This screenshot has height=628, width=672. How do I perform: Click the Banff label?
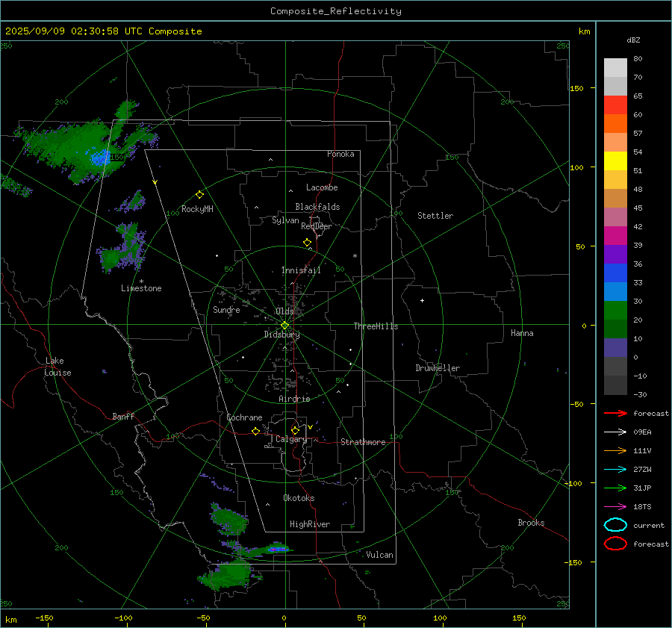pyautogui.click(x=123, y=416)
